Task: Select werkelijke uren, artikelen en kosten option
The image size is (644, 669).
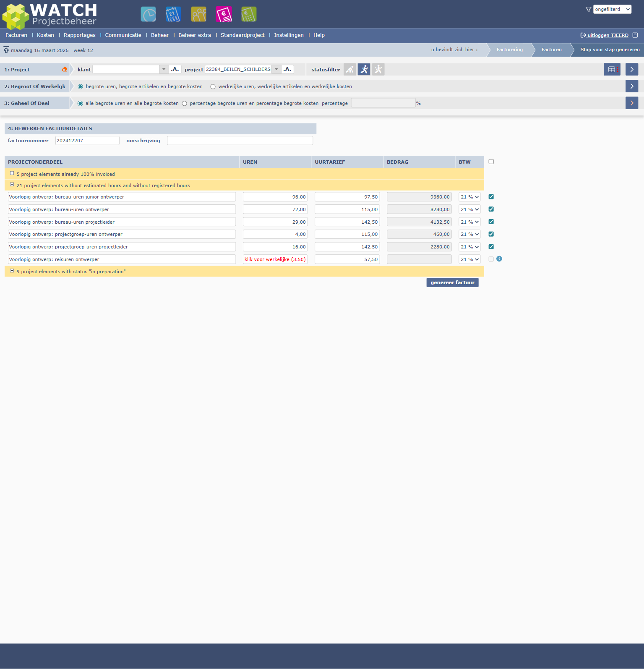Action: point(213,87)
